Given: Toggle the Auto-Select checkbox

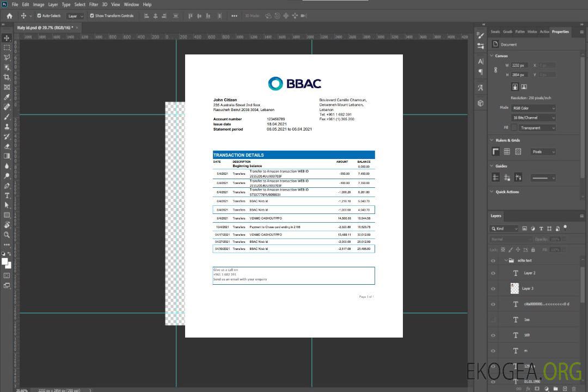Looking at the screenshot, I should click(x=39, y=16).
